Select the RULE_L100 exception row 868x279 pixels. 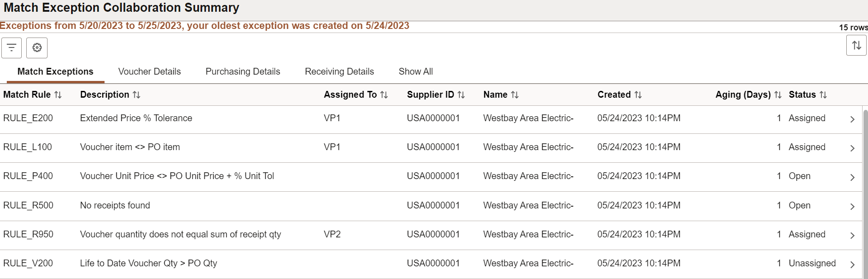coord(431,148)
